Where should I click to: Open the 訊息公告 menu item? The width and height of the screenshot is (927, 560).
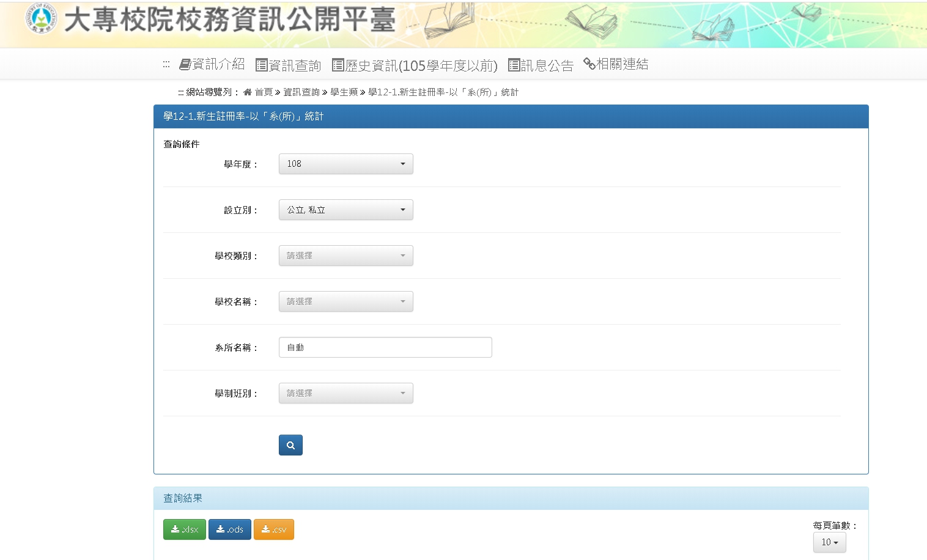pos(541,65)
